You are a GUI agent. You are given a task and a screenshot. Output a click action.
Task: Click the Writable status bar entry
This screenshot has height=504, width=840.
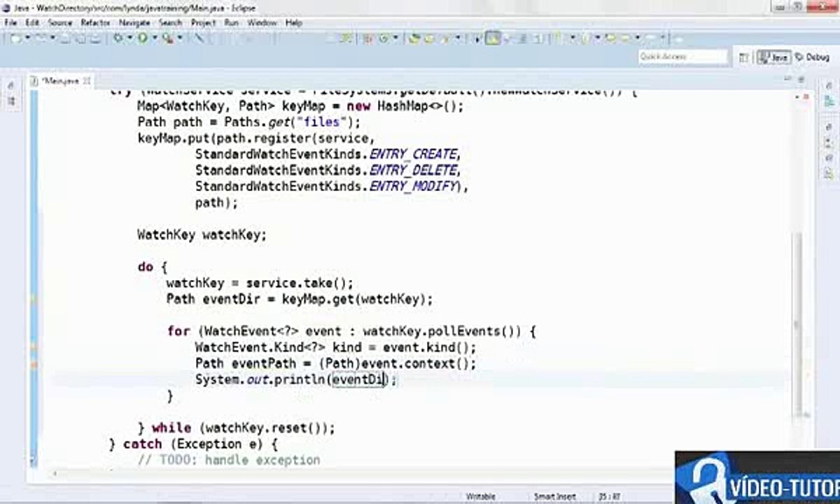click(x=481, y=496)
